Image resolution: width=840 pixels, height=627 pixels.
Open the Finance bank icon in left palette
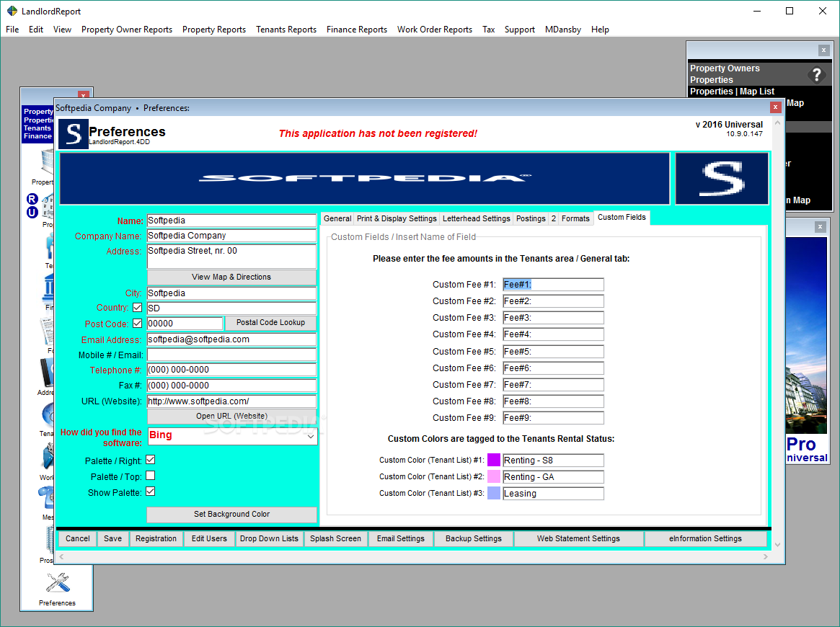[x=48, y=288]
